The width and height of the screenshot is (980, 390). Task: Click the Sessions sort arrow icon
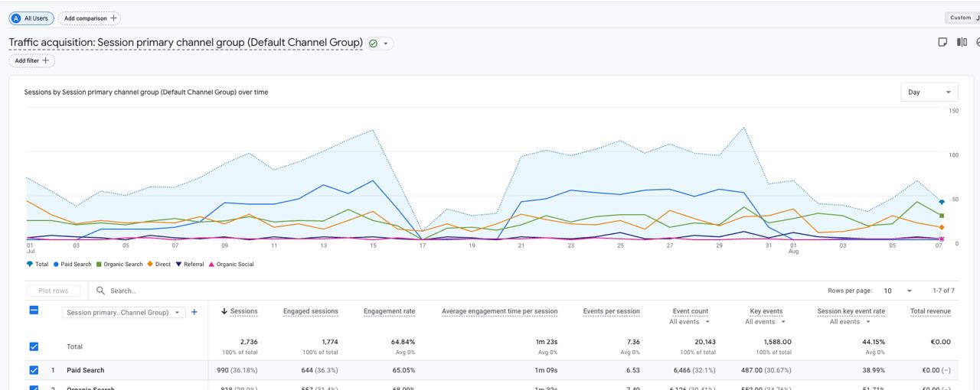(x=224, y=311)
